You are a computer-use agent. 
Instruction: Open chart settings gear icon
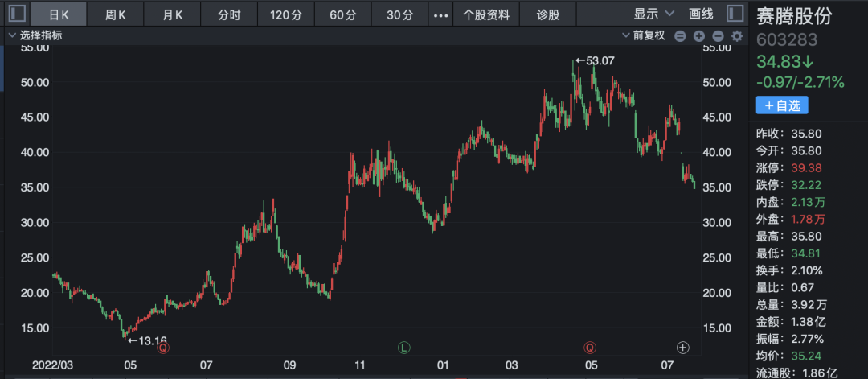pyautogui.click(x=736, y=35)
